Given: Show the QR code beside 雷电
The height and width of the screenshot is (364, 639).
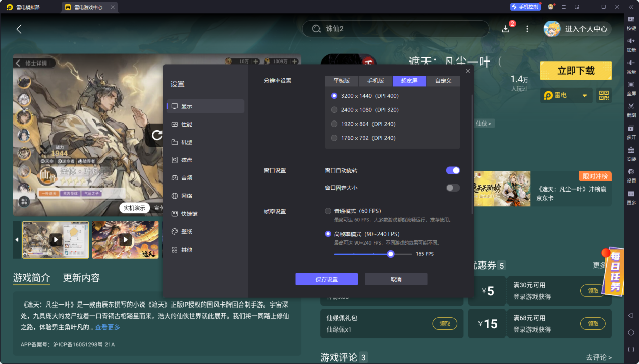Looking at the screenshot, I should click(x=604, y=95).
